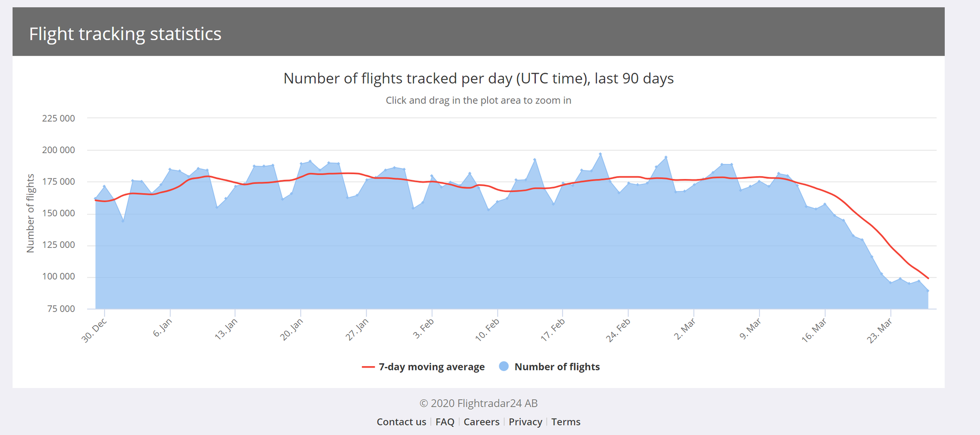Open the Terms link
Image resolution: width=980 pixels, height=435 pixels.
[x=566, y=422]
